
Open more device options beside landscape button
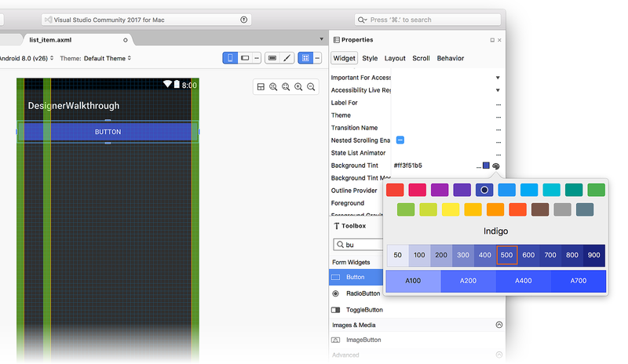pyautogui.click(x=257, y=58)
